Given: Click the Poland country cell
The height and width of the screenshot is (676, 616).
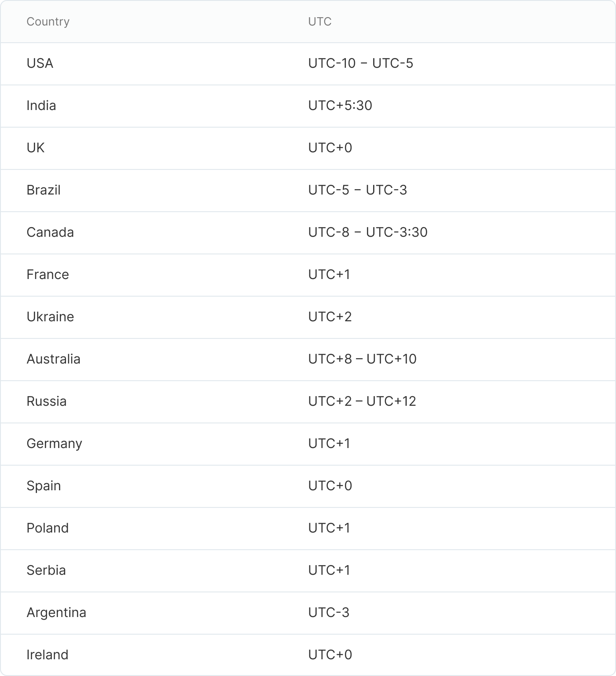Looking at the screenshot, I should [48, 528].
